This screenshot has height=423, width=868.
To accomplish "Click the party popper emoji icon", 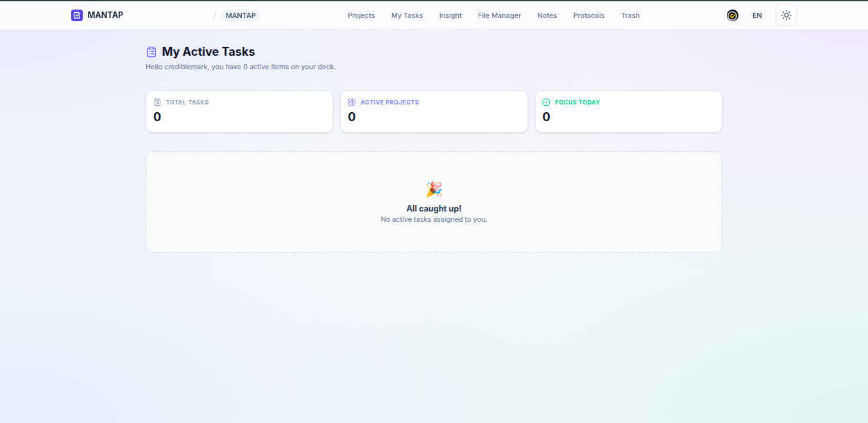I will pyautogui.click(x=434, y=189).
